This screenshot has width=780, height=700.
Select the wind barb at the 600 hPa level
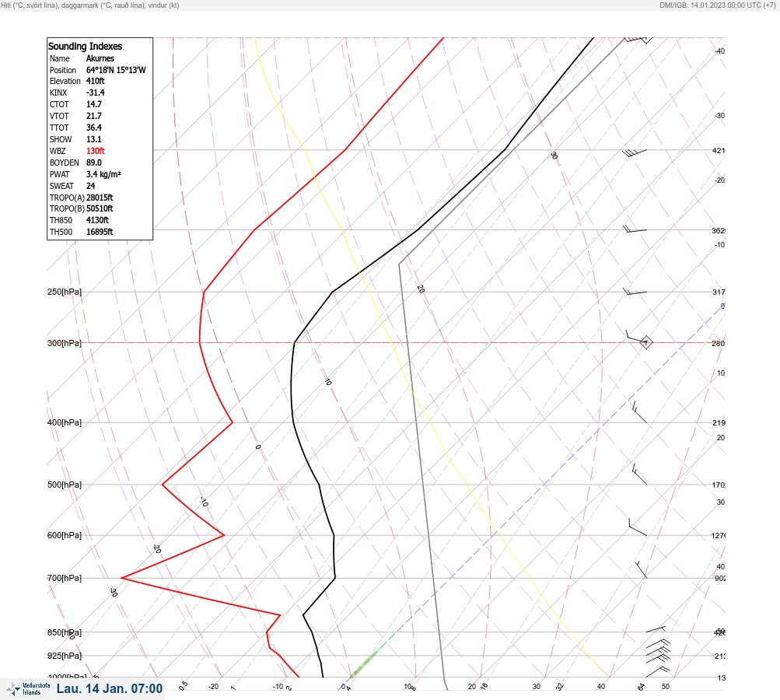pyautogui.click(x=638, y=527)
